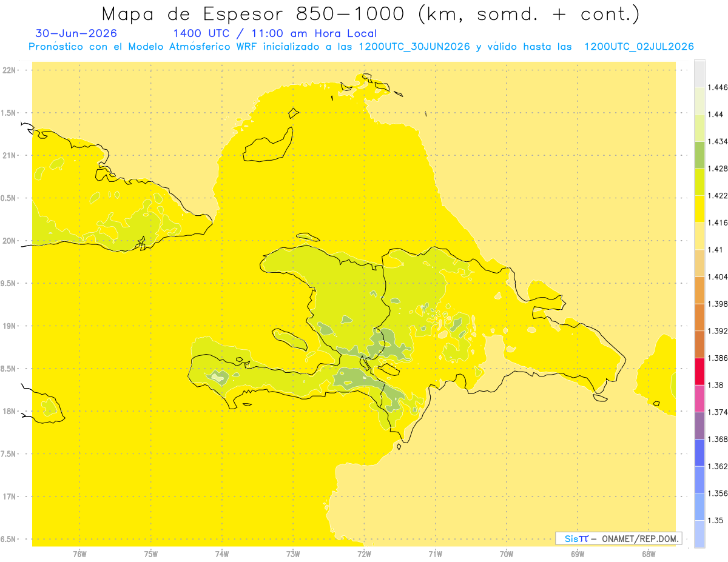Click the '7.5N' latitude label

8,455
